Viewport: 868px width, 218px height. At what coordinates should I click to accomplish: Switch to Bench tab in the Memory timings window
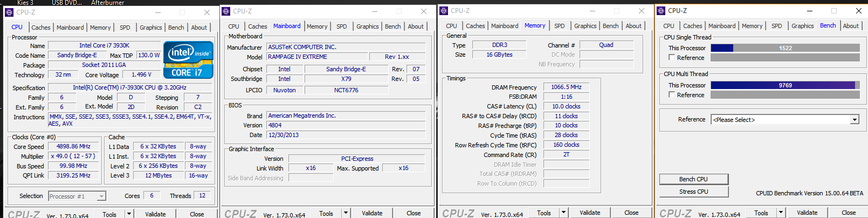(611, 26)
